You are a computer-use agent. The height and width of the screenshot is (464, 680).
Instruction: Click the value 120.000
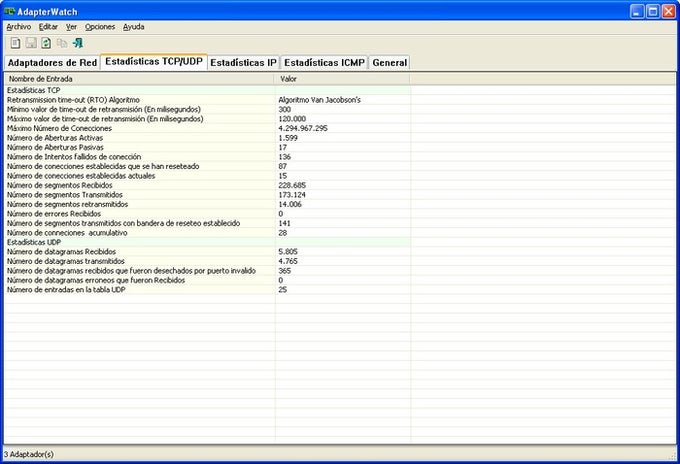coord(292,119)
